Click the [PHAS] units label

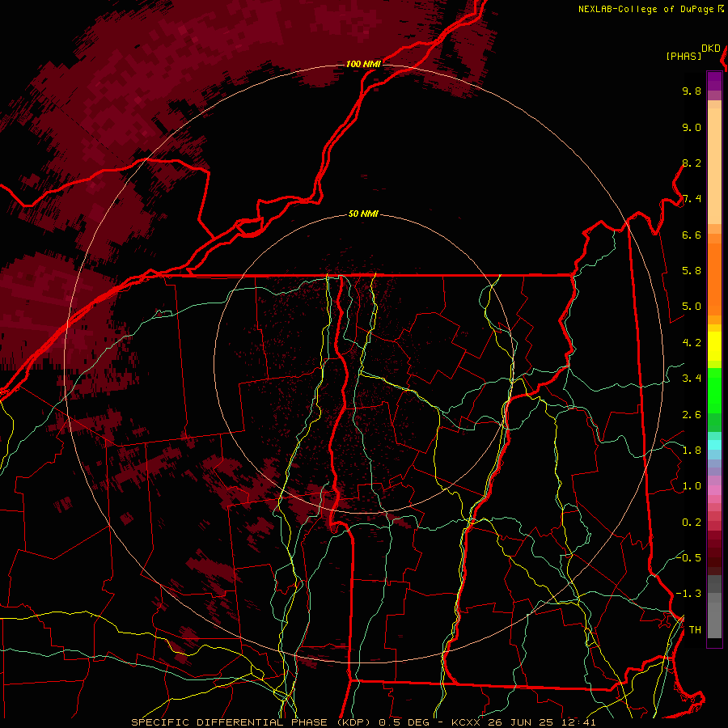684,56
